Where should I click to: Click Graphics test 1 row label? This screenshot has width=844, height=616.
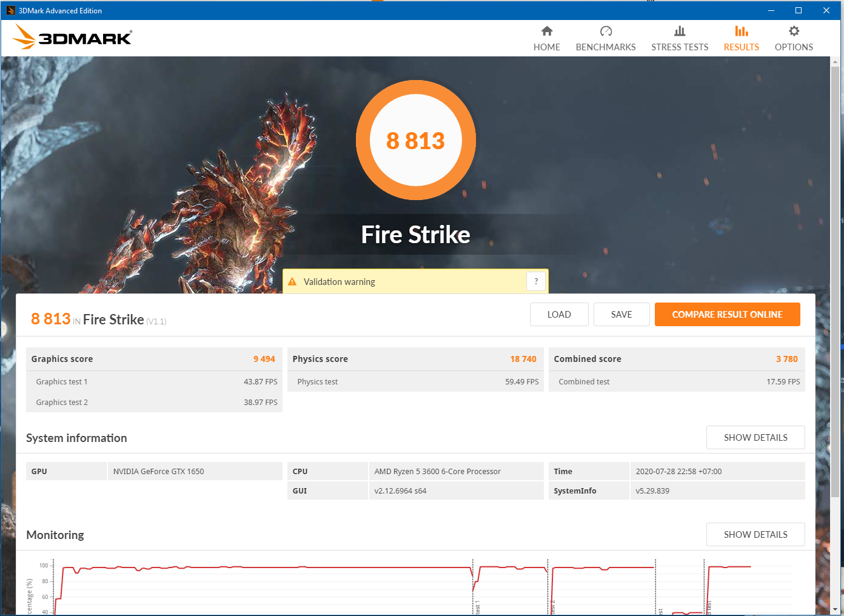point(62,382)
